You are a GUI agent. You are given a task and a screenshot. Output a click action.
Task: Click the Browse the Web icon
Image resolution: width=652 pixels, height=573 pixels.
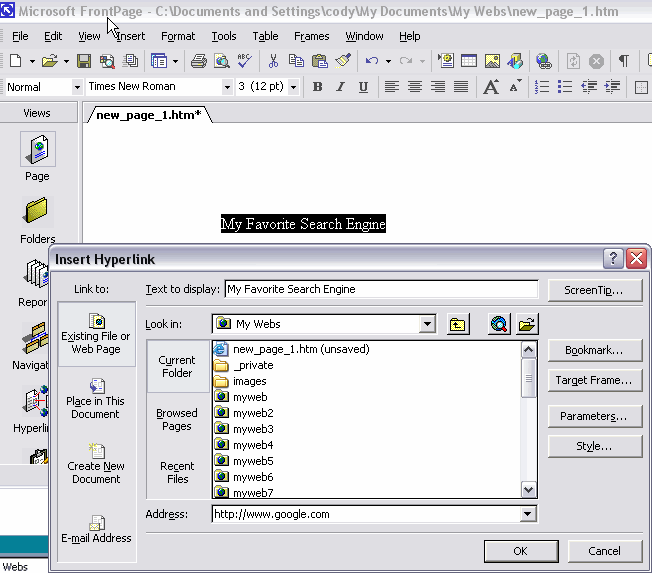click(x=499, y=324)
